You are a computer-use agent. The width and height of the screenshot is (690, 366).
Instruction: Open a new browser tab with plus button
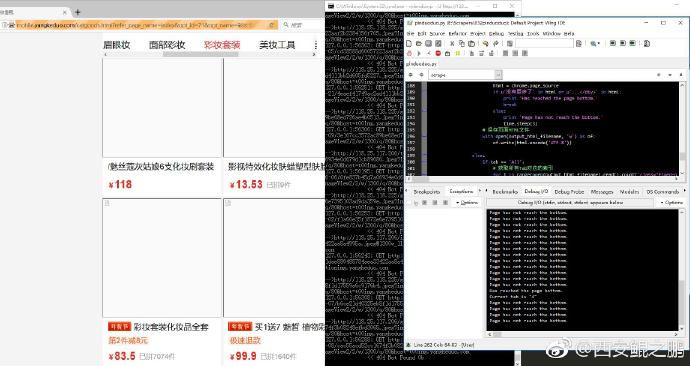(77, 12)
